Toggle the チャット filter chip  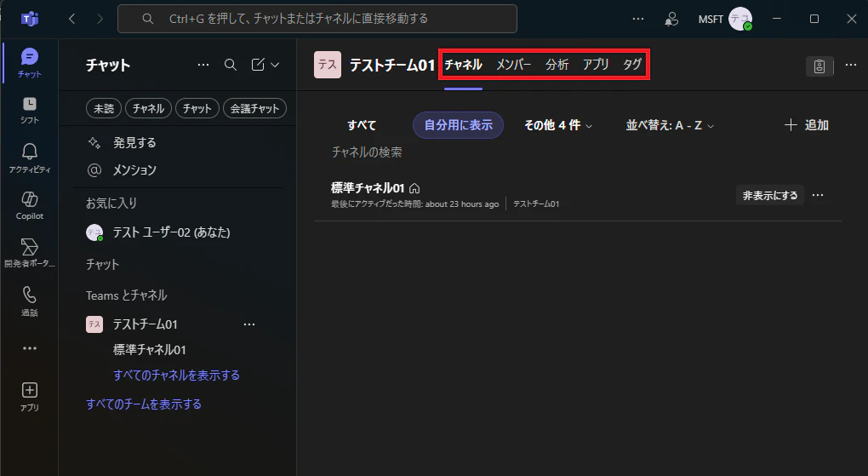click(197, 108)
